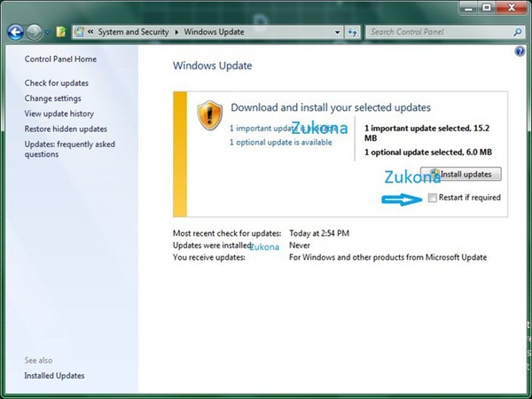Screen dimensions: 532x399
Task: Open Control Panel Home in sidebar
Action: [60, 59]
